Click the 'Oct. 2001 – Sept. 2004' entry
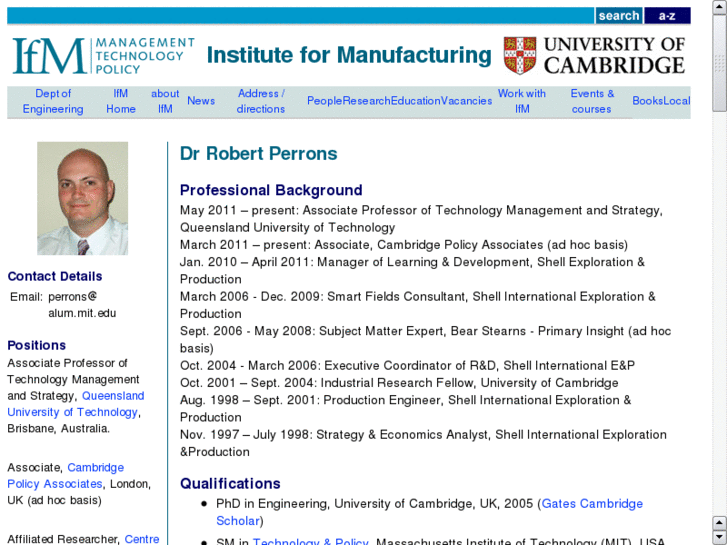 (x=399, y=383)
